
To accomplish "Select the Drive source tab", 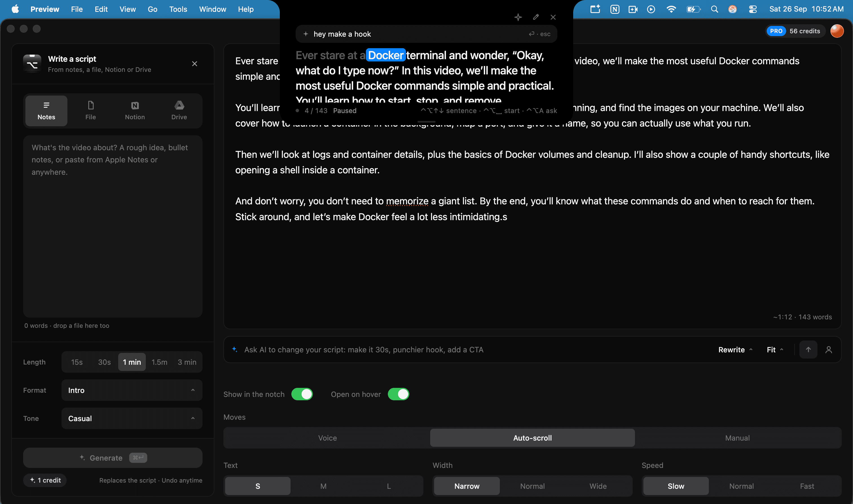I will tap(179, 111).
